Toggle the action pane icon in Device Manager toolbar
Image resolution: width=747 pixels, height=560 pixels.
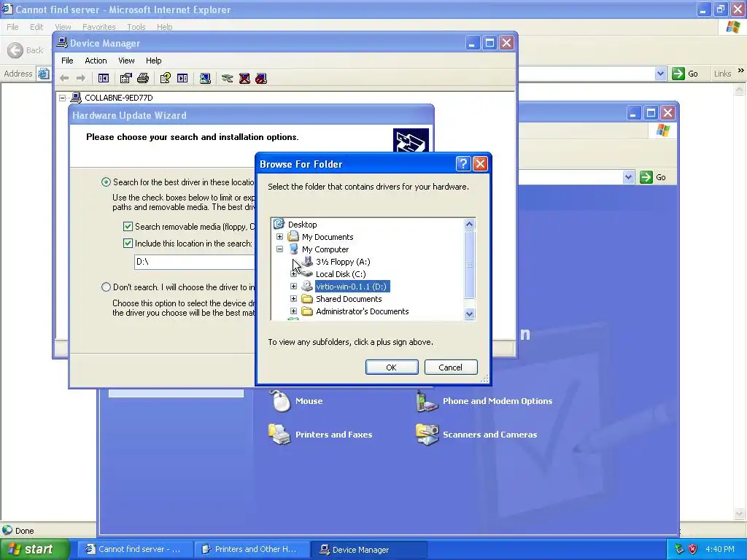(x=182, y=78)
